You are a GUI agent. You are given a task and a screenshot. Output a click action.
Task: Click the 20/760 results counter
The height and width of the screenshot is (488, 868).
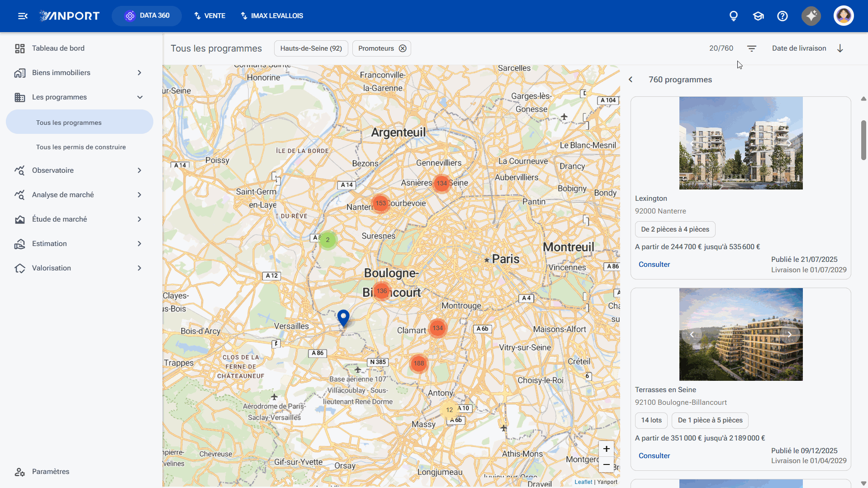[721, 48]
